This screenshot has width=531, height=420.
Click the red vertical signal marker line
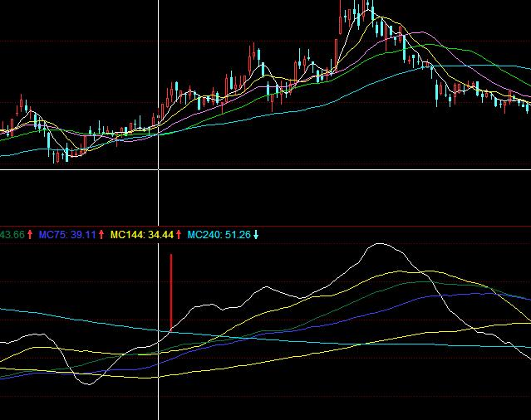click(170, 291)
